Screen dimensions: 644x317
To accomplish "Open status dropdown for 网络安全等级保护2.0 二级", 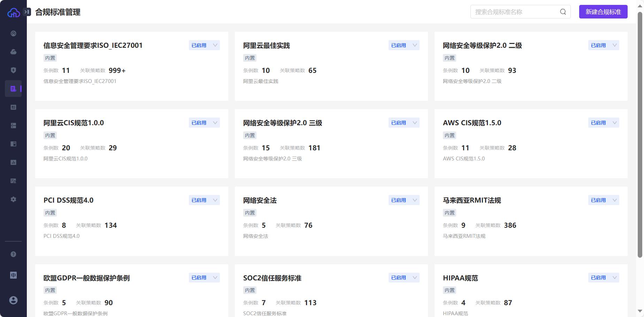I will point(604,45).
